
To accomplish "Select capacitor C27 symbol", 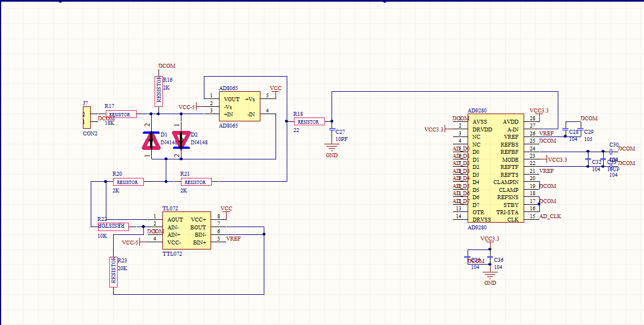I will [332, 129].
